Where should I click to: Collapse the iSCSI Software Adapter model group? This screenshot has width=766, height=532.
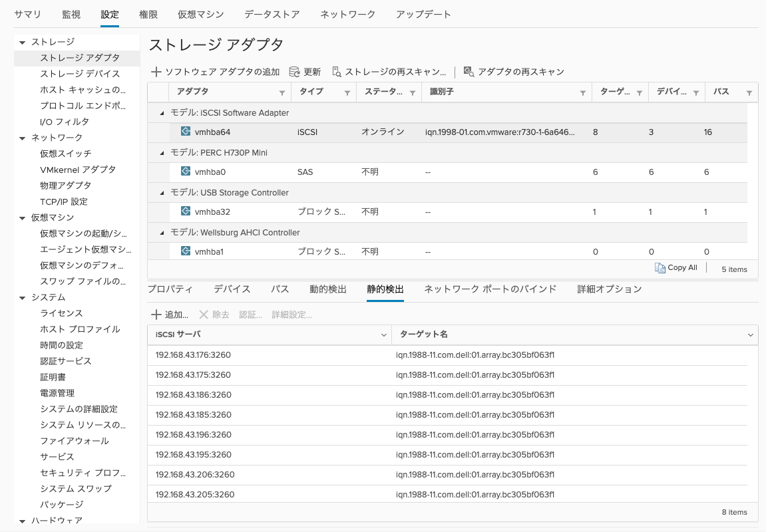(162, 113)
